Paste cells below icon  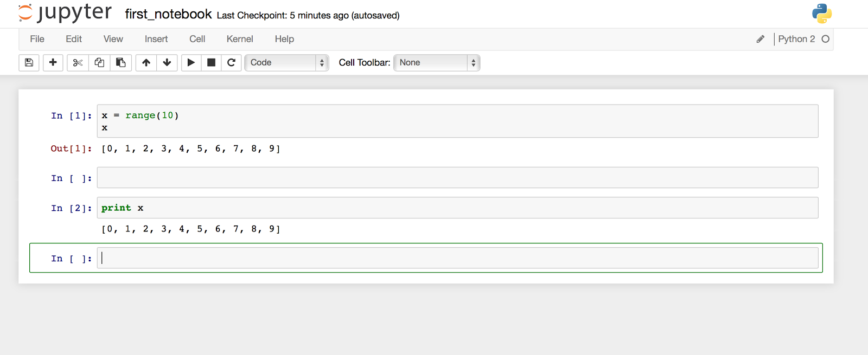click(x=121, y=62)
